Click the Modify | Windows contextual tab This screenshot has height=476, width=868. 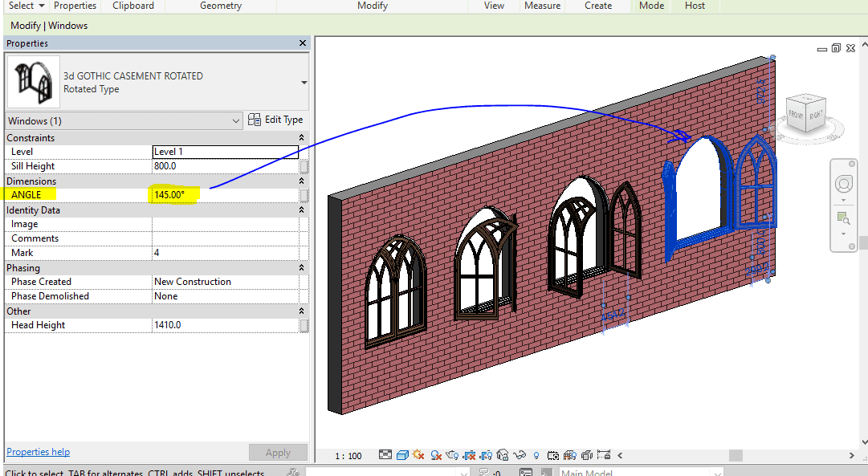pos(49,26)
